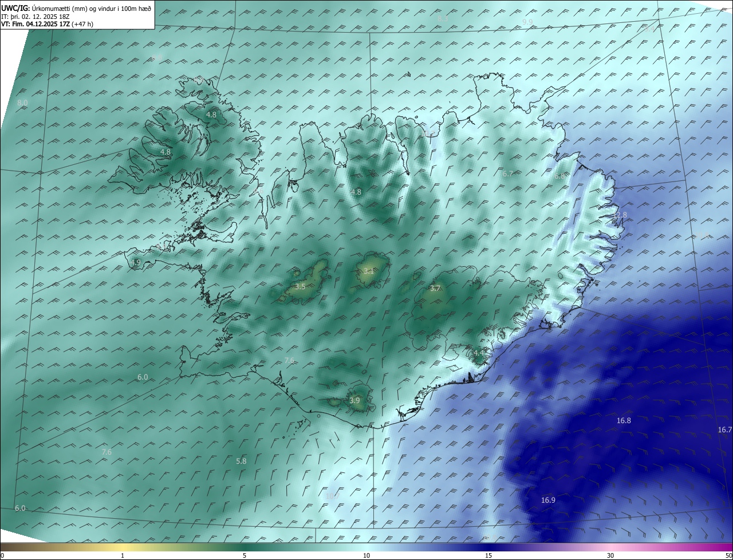The width and height of the screenshot is (733, 560).
Task: Click the 16.7 value label on the map
Action: coord(725,429)
